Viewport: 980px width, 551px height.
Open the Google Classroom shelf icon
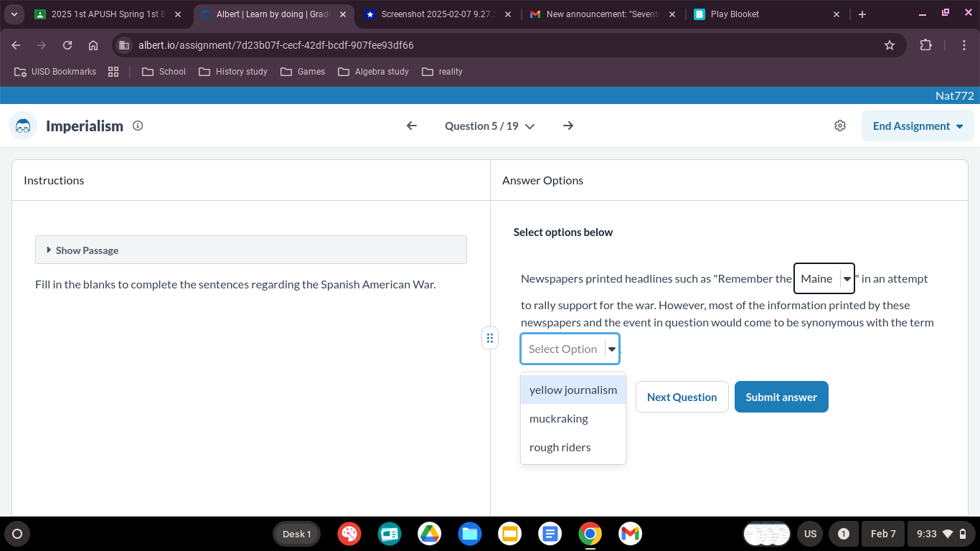[x=390, y=534]
